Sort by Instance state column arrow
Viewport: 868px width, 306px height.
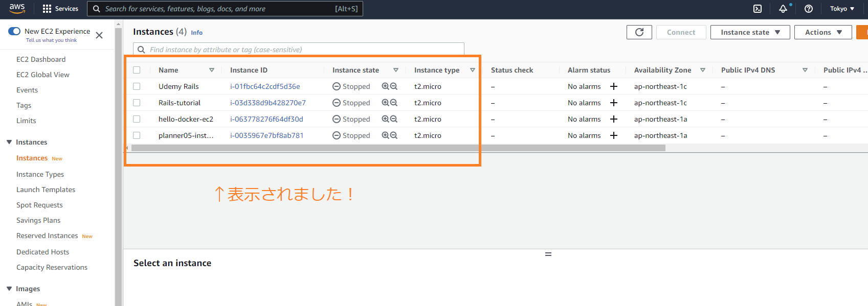coord(396,70)
